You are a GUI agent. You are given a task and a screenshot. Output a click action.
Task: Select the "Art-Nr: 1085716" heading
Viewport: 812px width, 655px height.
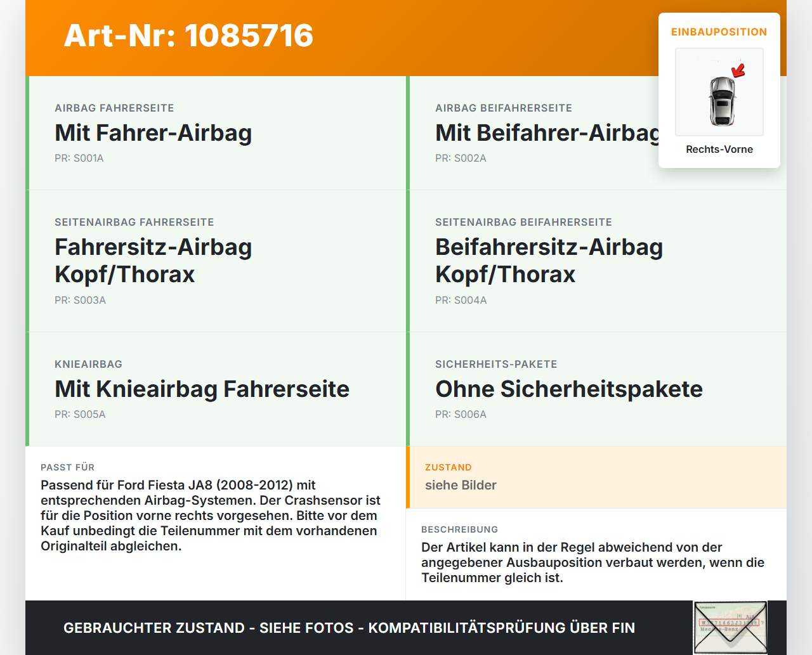click(188, 36)
